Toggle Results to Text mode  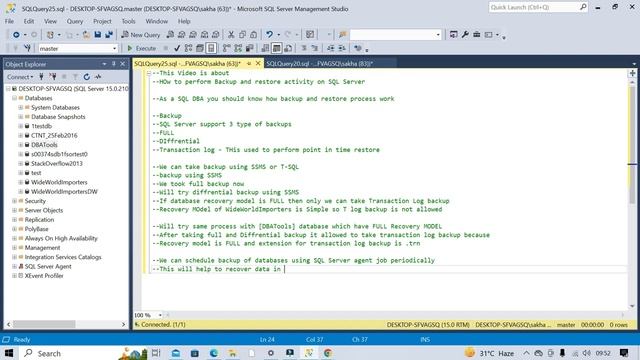265,48
